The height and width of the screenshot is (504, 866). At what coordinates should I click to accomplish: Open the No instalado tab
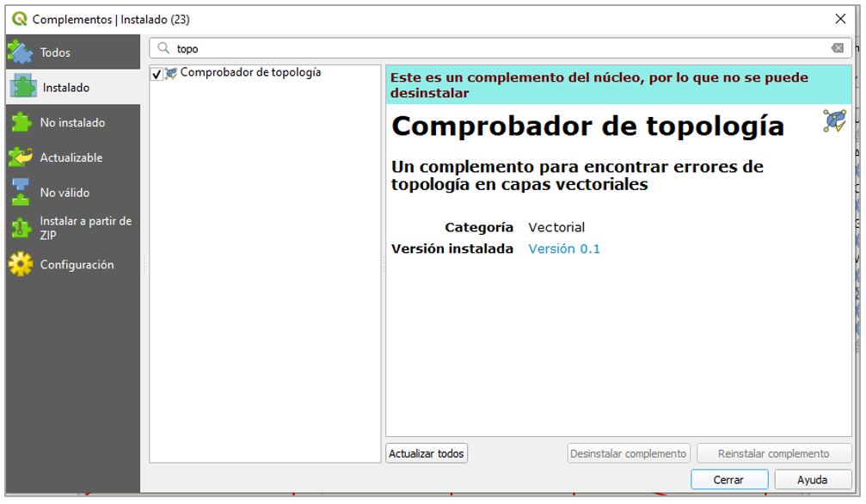tap(73, 122)
